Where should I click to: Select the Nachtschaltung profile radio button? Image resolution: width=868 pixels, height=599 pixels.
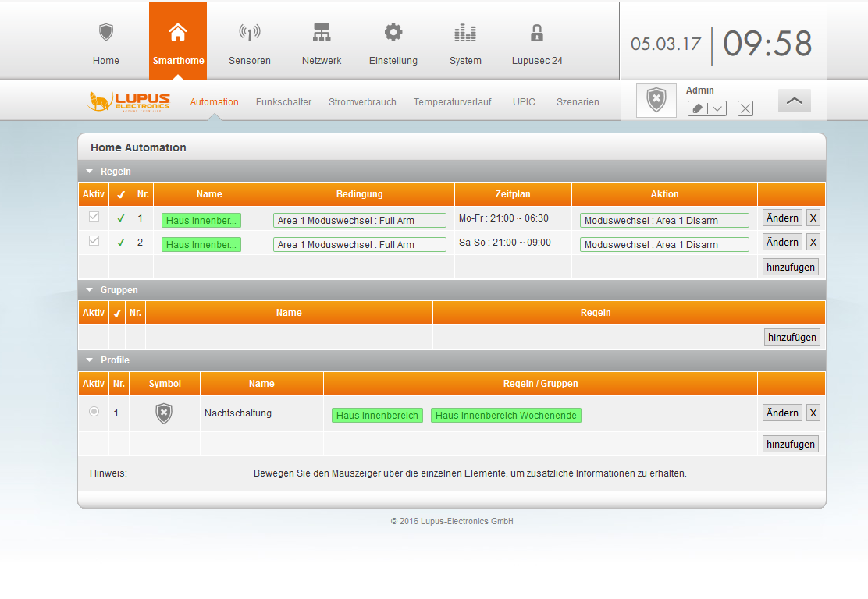point(94,412)
